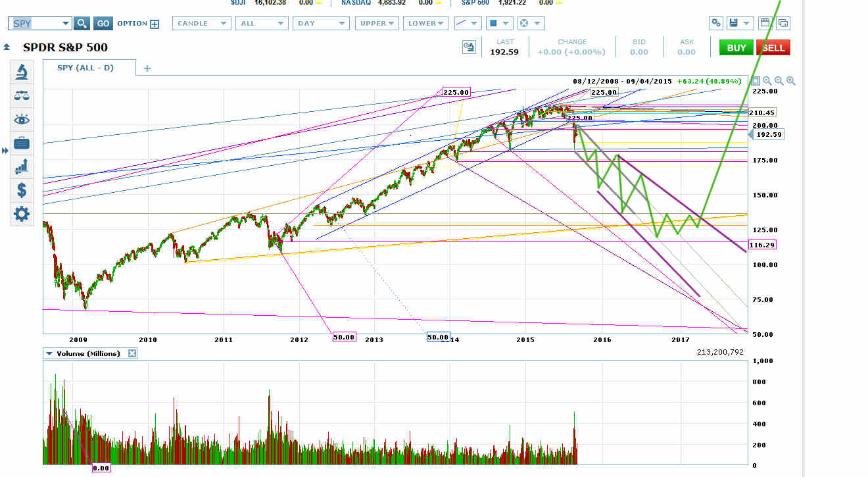Click the red SELL button
868x477 pixels.
pyautogui.click(x=773, y=47)
